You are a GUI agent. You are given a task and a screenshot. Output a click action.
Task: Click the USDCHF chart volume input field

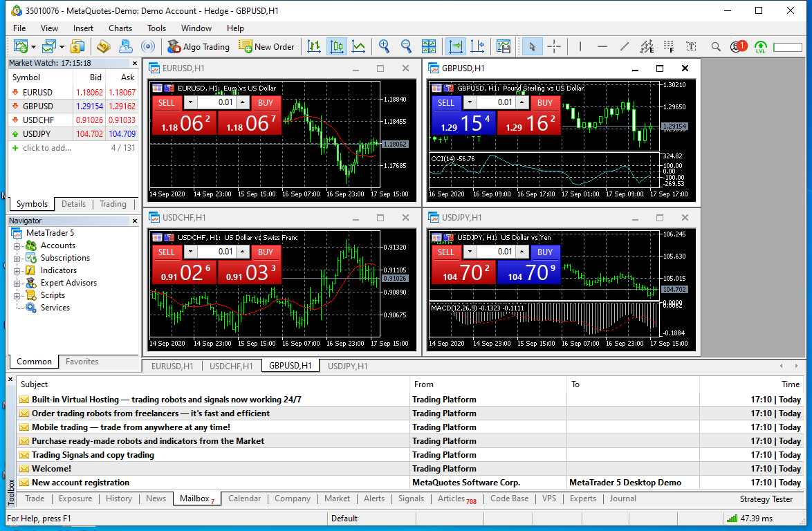216,252
